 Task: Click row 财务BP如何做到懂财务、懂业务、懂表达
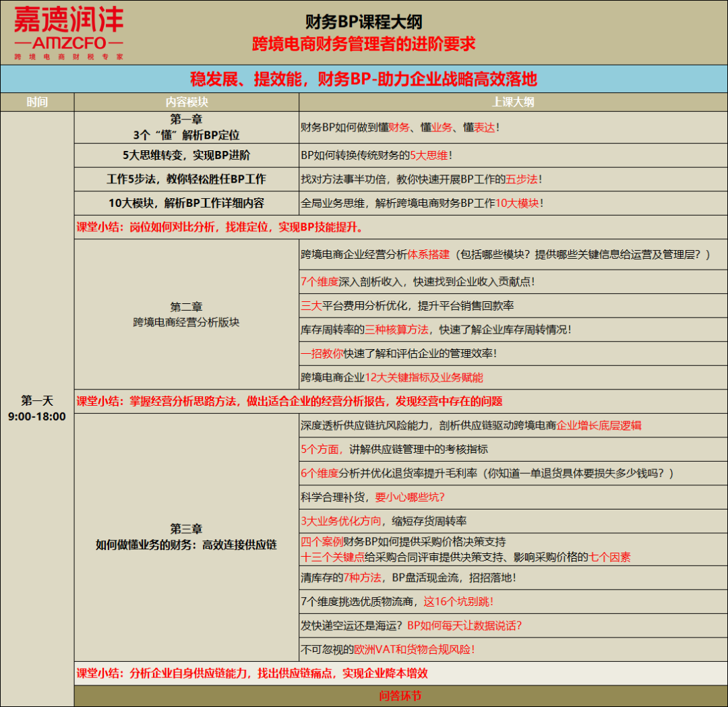tap(513, 127)
